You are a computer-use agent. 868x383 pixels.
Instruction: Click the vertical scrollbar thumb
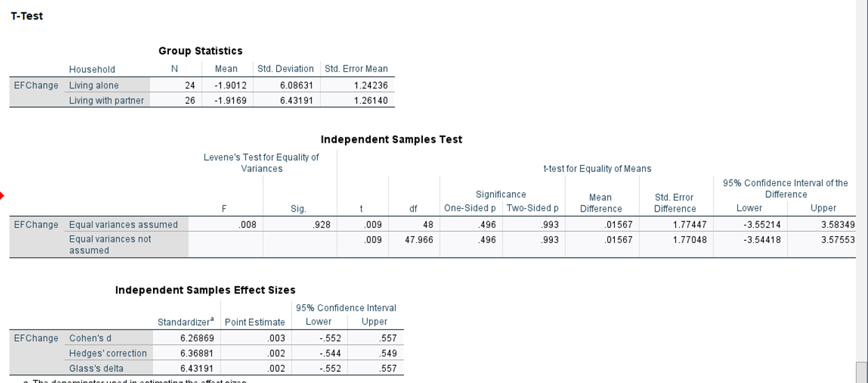pyautogui.click(x=862, y=373)
